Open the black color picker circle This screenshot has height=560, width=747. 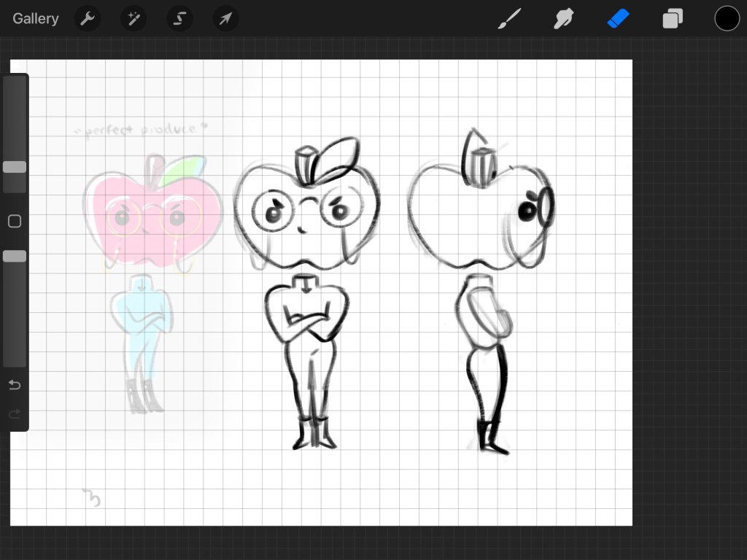[x=727, y=19]
